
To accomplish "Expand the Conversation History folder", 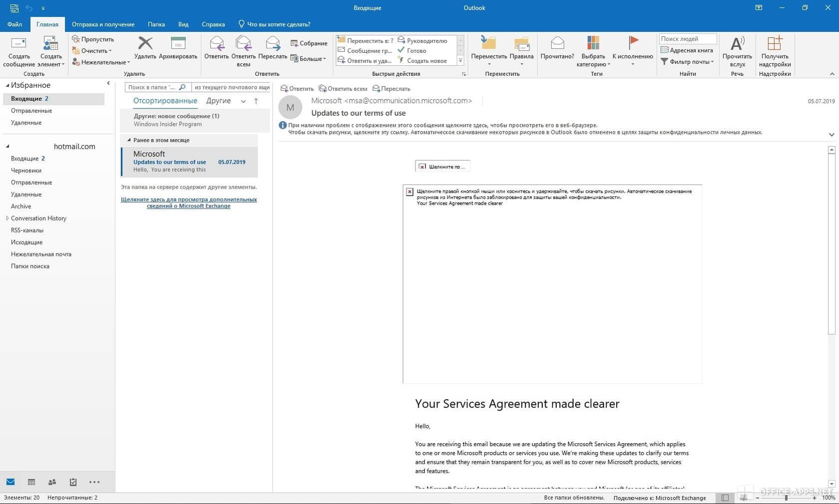I will pyautogui.click(x=7, y=218).
